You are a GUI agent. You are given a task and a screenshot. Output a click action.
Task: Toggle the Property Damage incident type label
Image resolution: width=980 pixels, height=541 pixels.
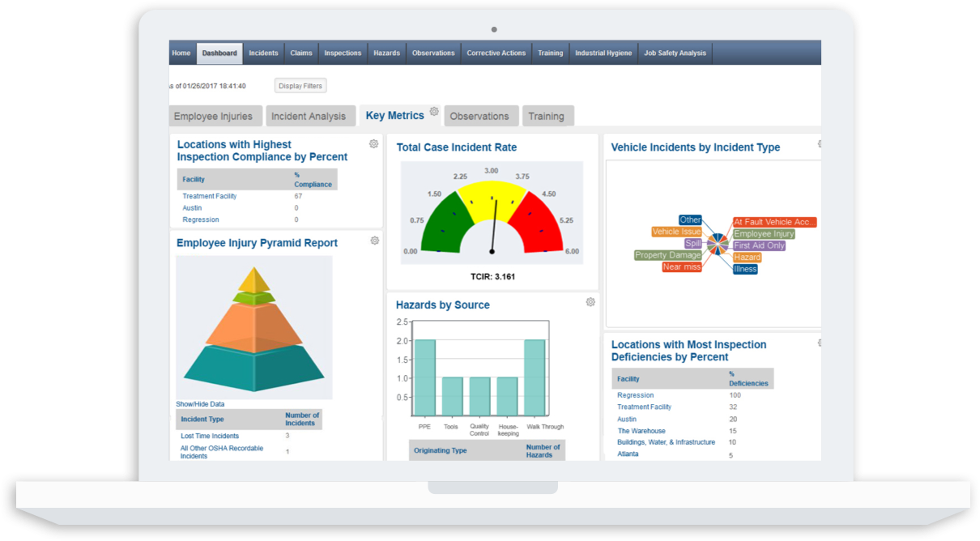point(669,254)
